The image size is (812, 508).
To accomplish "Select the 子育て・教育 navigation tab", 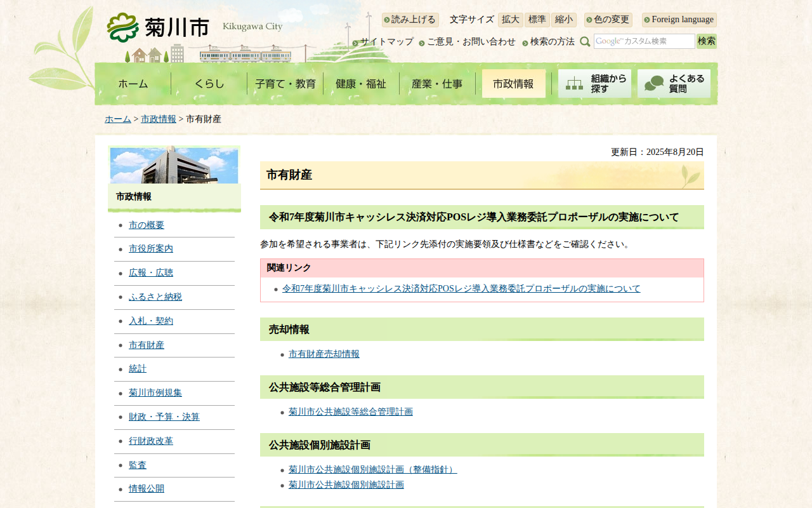I will pos(285,84).
